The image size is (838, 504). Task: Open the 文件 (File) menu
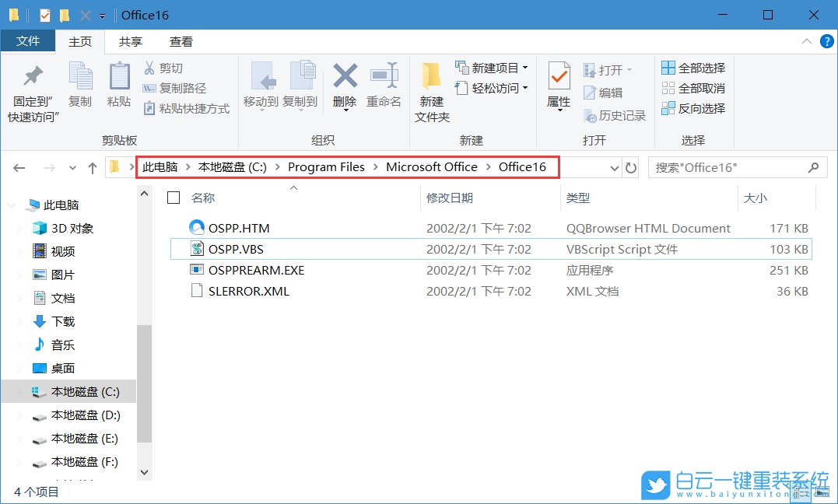tap(28, 41)
